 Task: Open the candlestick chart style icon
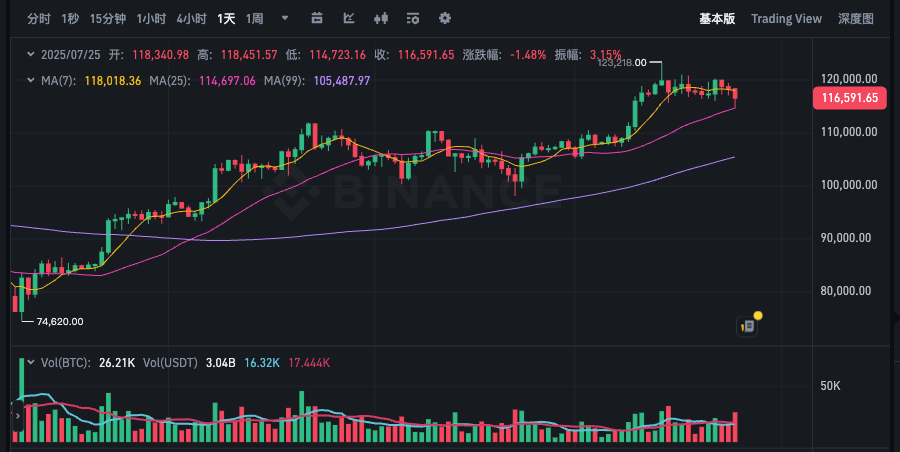(x=381, y=18)
